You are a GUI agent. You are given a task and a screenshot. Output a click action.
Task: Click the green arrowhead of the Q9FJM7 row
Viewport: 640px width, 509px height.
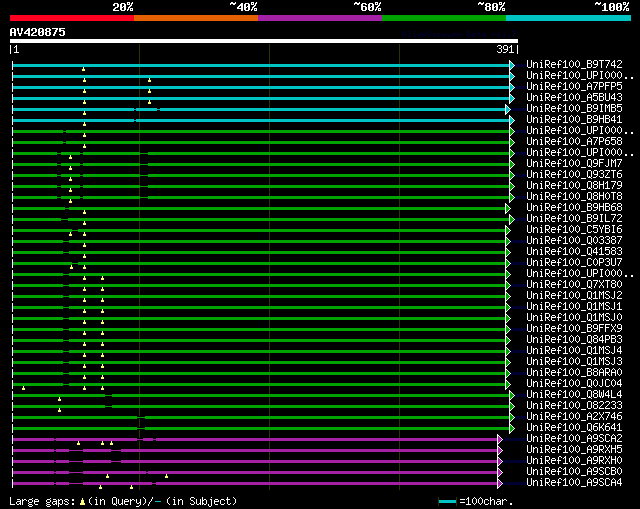(x=512, y=164)
